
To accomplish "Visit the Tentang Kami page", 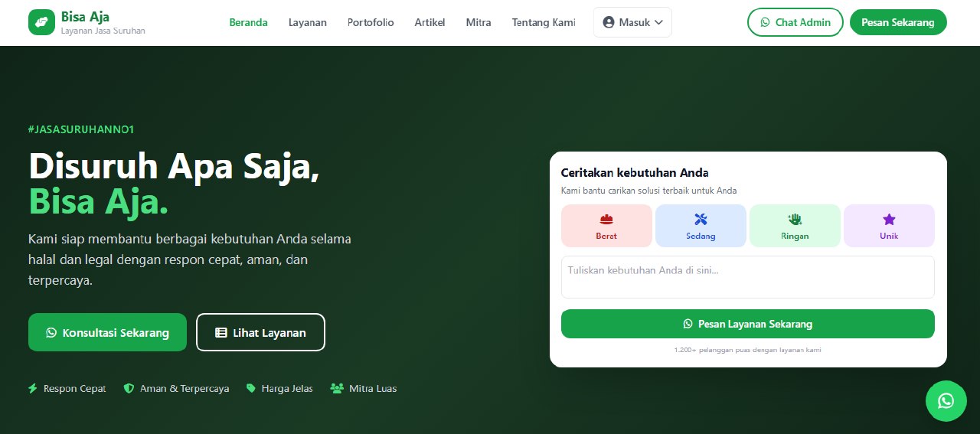I will [544, 22].
